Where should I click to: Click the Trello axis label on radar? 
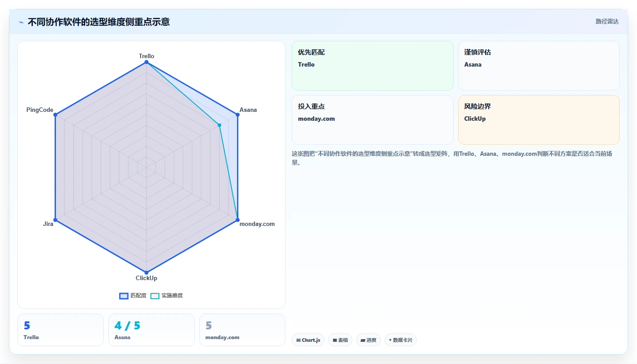(x=146, y=56)
